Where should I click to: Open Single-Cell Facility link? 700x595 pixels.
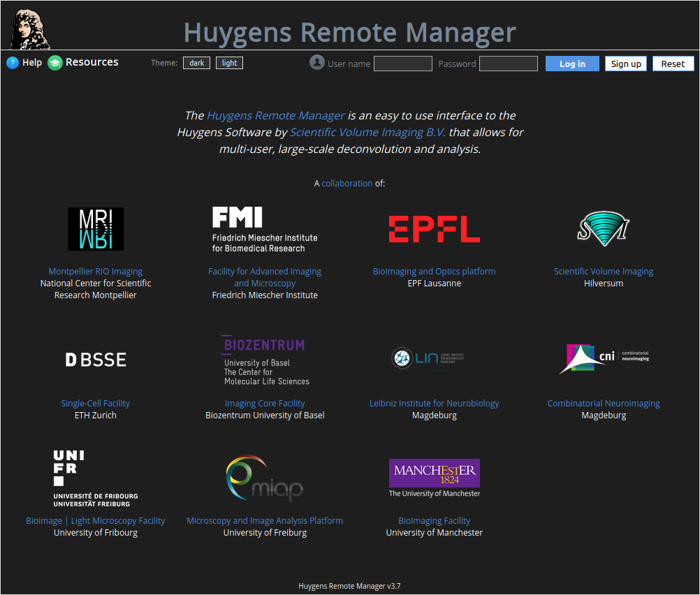pos(96,404)
